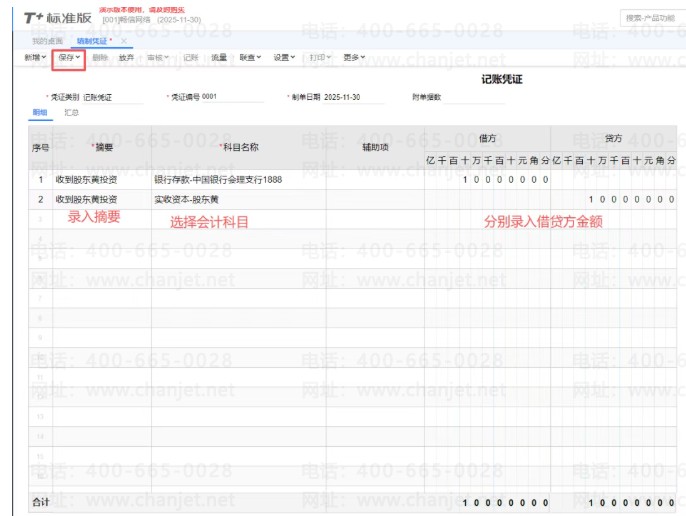Click row 2 贷方 amount cell
Viewport: 686px width, 516px height.
[x=613, y=199]
